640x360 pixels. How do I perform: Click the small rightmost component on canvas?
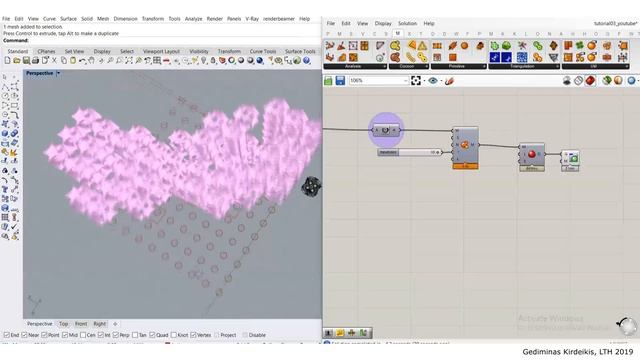click(570, 160)
